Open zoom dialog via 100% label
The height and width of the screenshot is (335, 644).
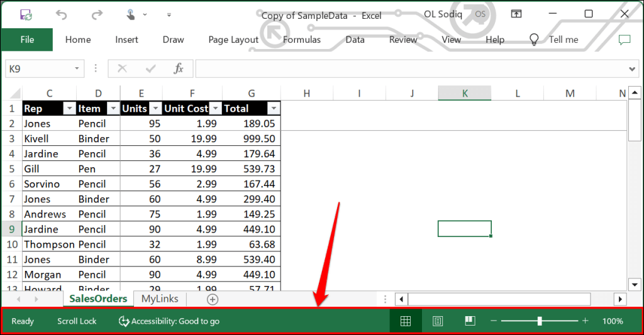pyautogui.click(x=613, y=321)
